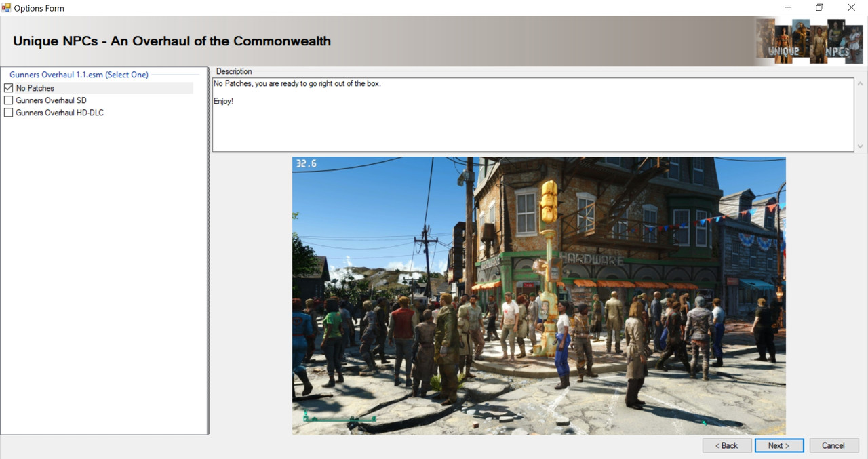868x459 pixels.
Task: Click the 'Enjoy!' line in description
Action: pyautogui.click(x=223, y=101)
